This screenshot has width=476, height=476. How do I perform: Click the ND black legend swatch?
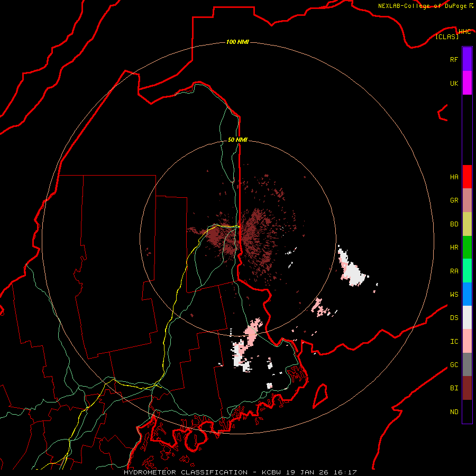[x=467, y=411]
